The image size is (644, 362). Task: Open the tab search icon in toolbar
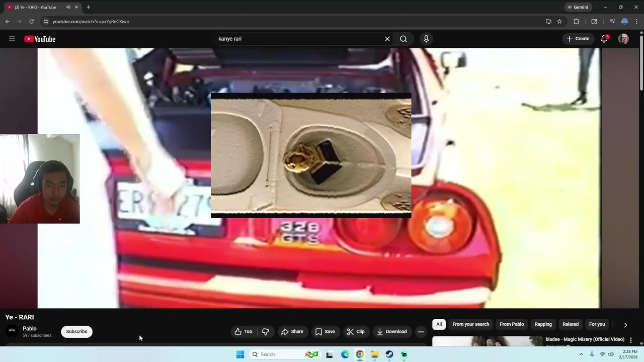594,22
